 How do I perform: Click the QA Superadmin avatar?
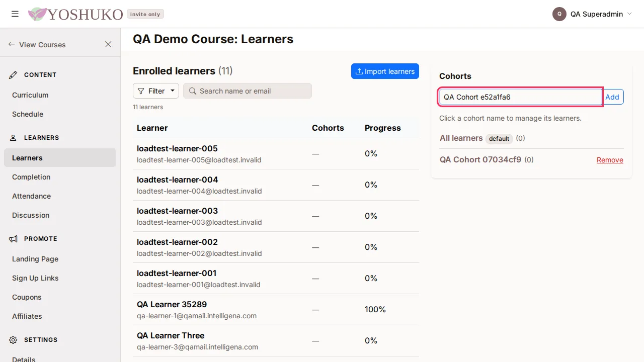tap(559, 14)
